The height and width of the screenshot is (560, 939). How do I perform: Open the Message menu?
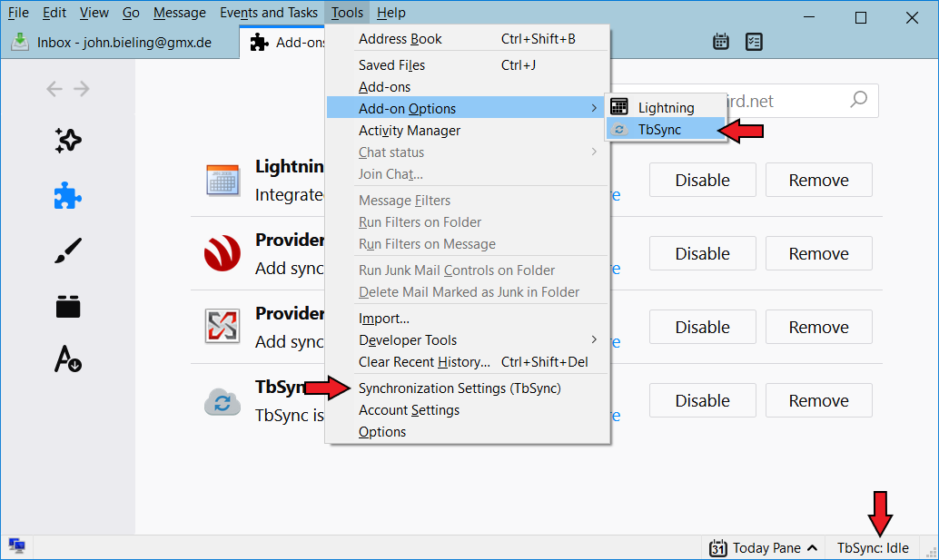[179, 13]
